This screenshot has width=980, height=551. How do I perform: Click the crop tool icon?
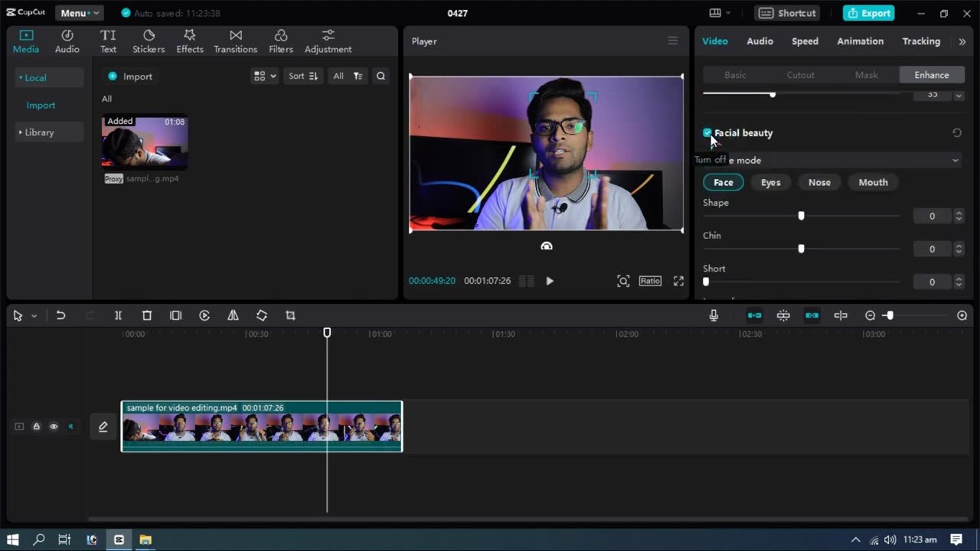(x=290, y=315)
